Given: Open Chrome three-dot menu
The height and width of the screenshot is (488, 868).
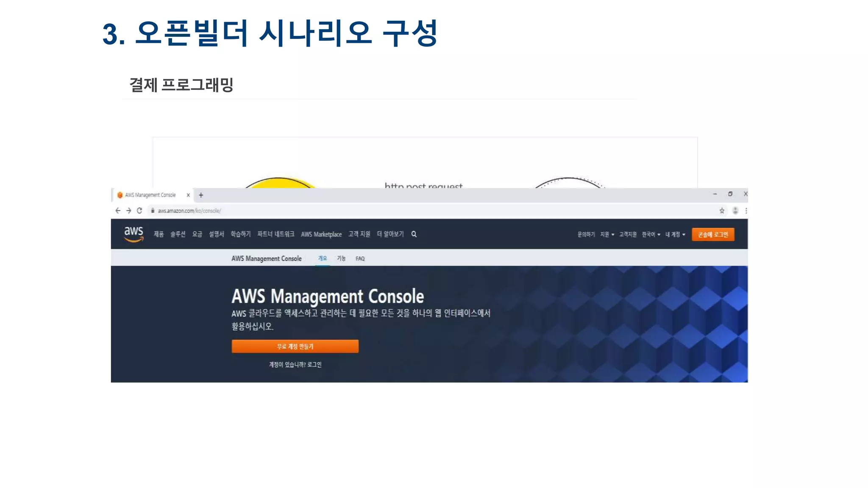Looking at the screenshot, I should click(x=746, y=211).
